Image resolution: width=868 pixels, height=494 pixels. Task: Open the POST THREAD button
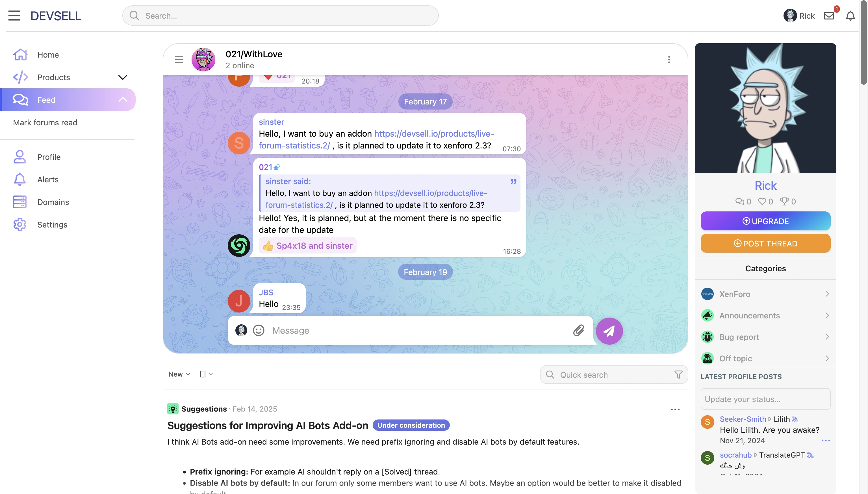coord(765,243)
